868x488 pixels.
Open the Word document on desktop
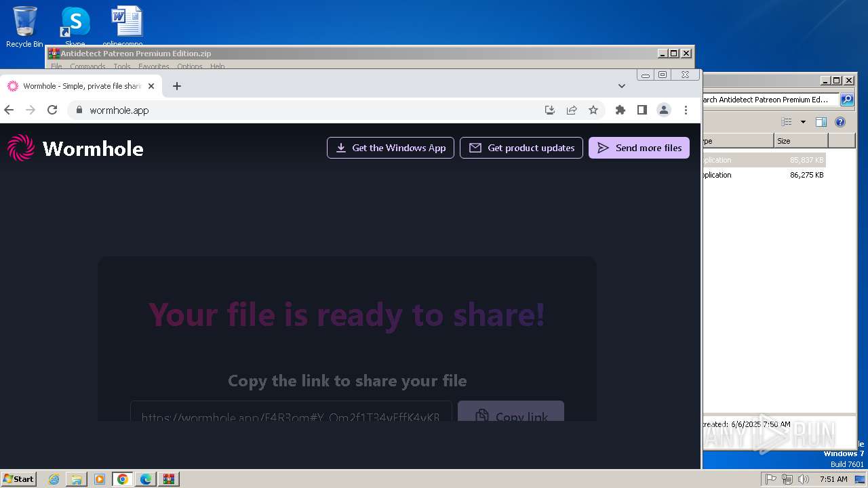tap(127, 26)
